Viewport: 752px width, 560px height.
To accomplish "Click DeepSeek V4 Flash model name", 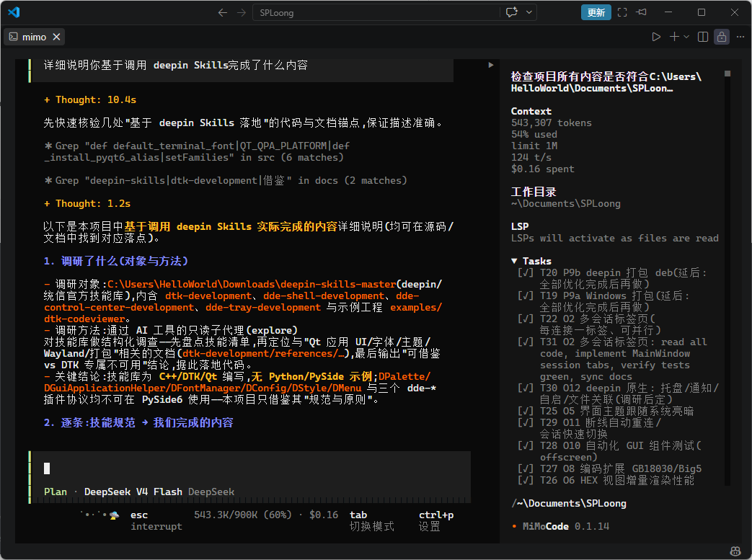I will click(133, 492).
